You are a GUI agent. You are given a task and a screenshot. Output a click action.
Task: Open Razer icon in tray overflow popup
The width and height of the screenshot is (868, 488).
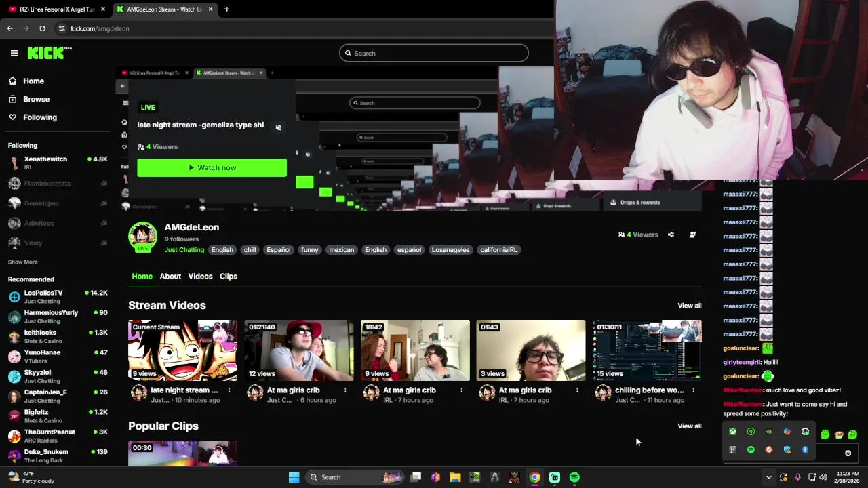click(751, 432)
